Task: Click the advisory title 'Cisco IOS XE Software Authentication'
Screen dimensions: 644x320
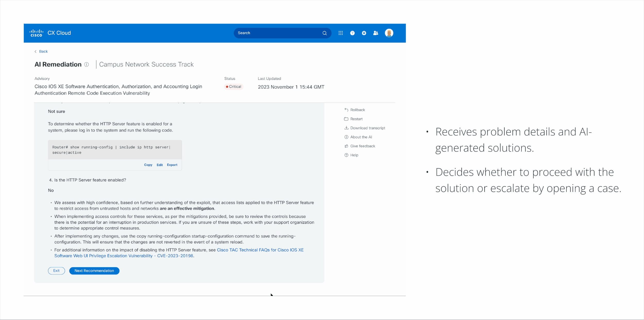Action: click(118, 90)
